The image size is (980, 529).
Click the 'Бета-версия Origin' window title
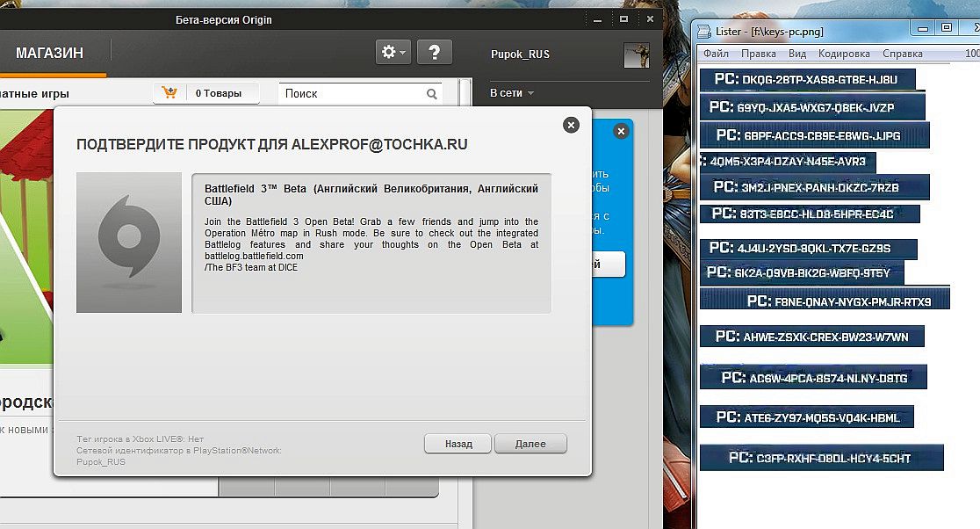pyautogui.click(x=224, y=20)
